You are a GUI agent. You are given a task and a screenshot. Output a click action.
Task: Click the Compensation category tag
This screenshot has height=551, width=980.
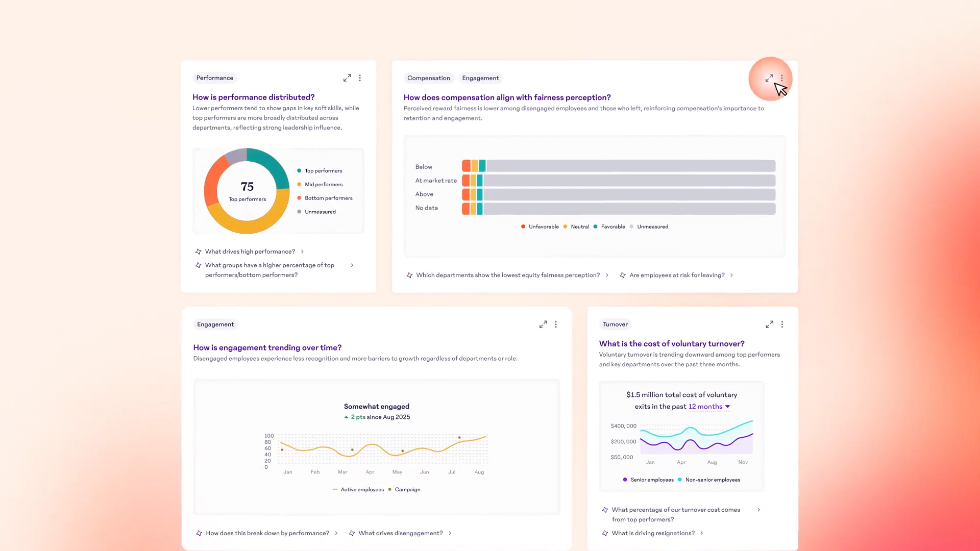[x=428, y=78]
